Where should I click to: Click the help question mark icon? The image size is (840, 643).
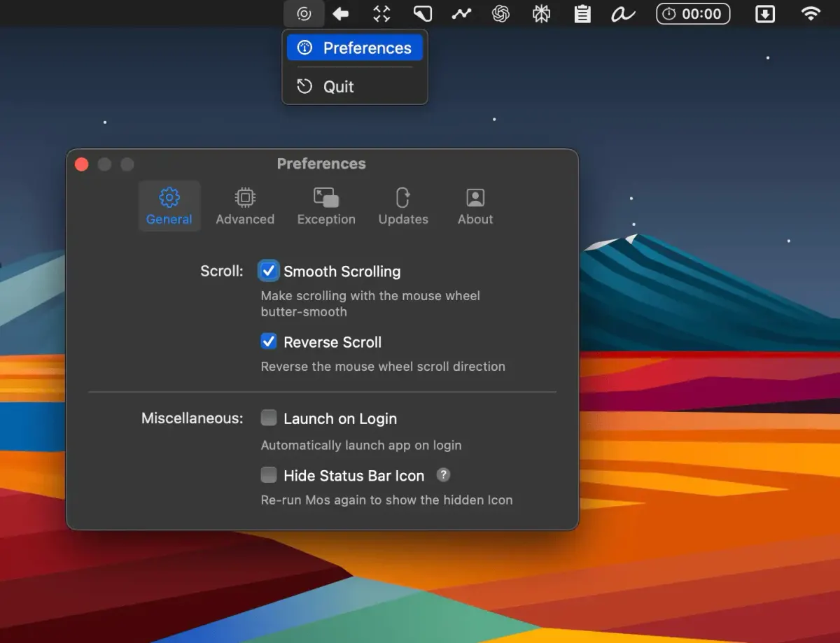tap(443, 475)
